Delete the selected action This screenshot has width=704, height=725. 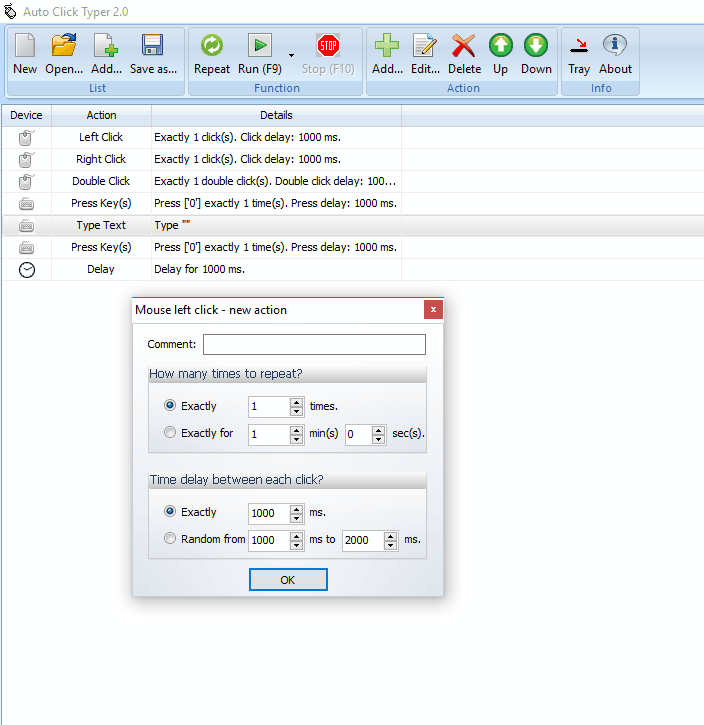click(x=464, y=54)
